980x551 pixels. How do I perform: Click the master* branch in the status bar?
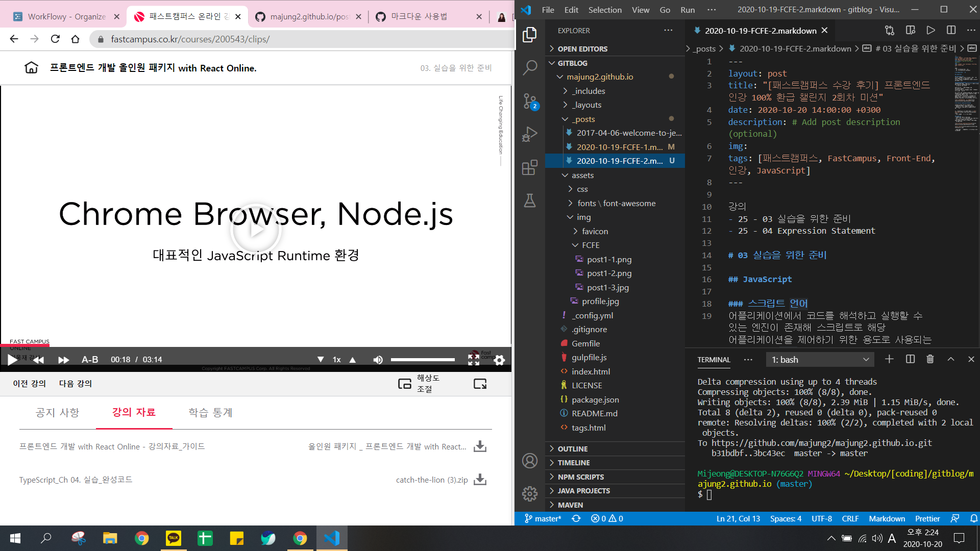click(543, 518)
